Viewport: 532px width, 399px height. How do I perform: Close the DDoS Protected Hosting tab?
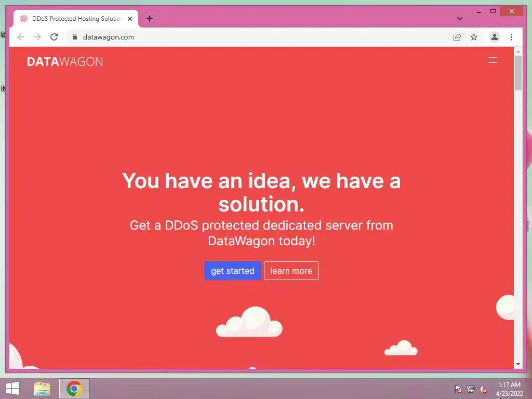(129, 19)
